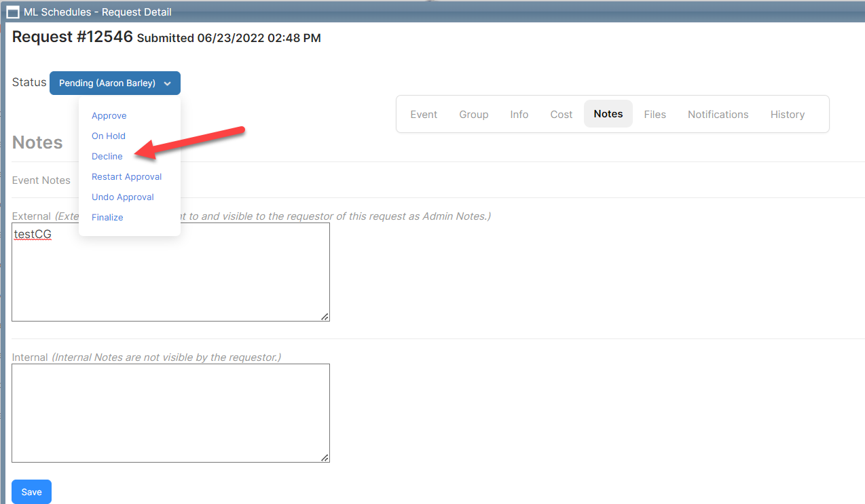Choose Undo Approval option
Screen dimensions: 865x504
pos(123,197)
